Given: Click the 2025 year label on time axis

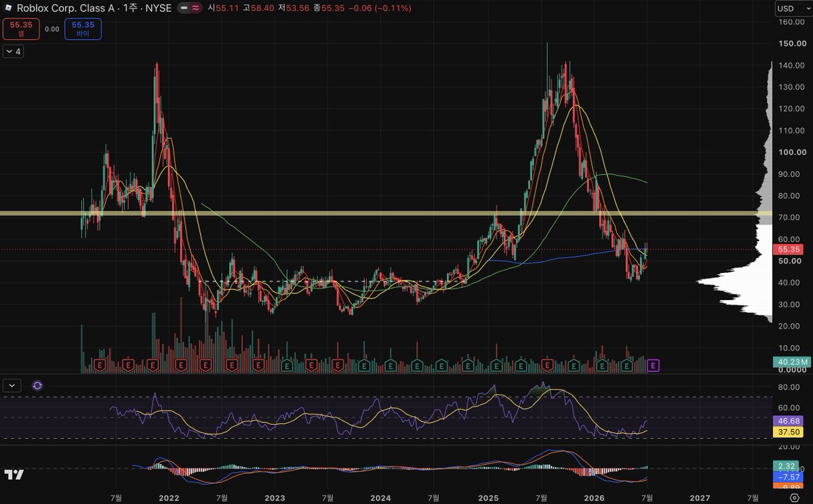Looking at the screenshot, I should pos(488,498).
